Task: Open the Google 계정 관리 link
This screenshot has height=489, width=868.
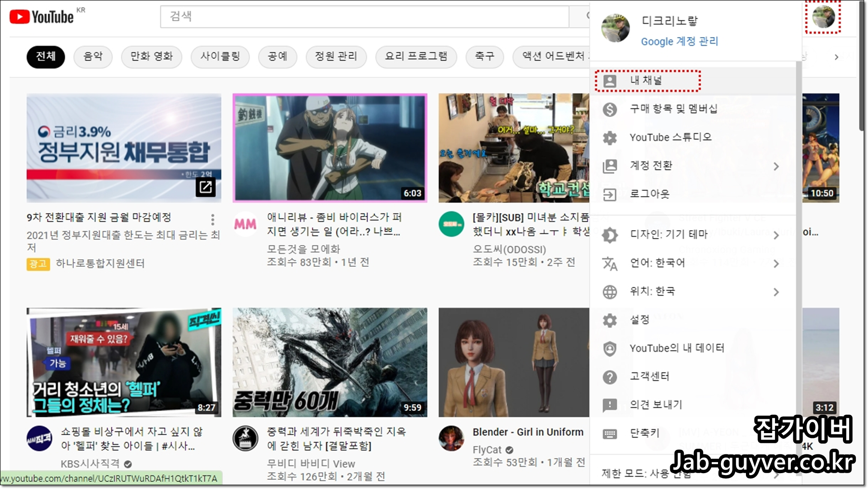Action: click(x=679, y=41)
